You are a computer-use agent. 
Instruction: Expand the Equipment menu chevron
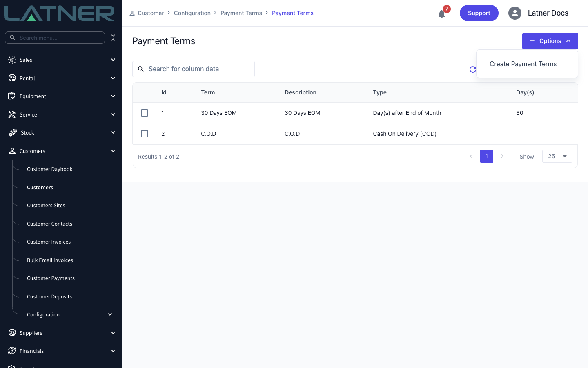[113, 96]
